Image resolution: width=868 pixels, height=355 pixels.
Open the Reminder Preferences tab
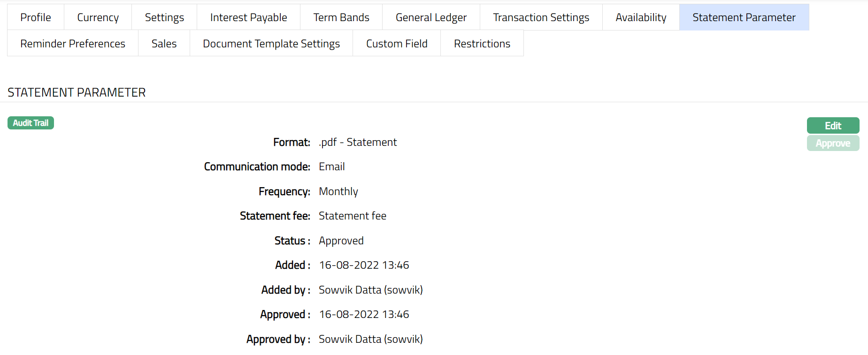click(73, 44)
